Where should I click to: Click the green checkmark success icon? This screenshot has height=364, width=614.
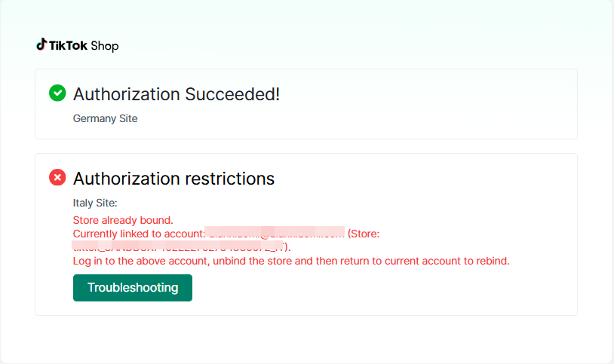click(57, 93)
